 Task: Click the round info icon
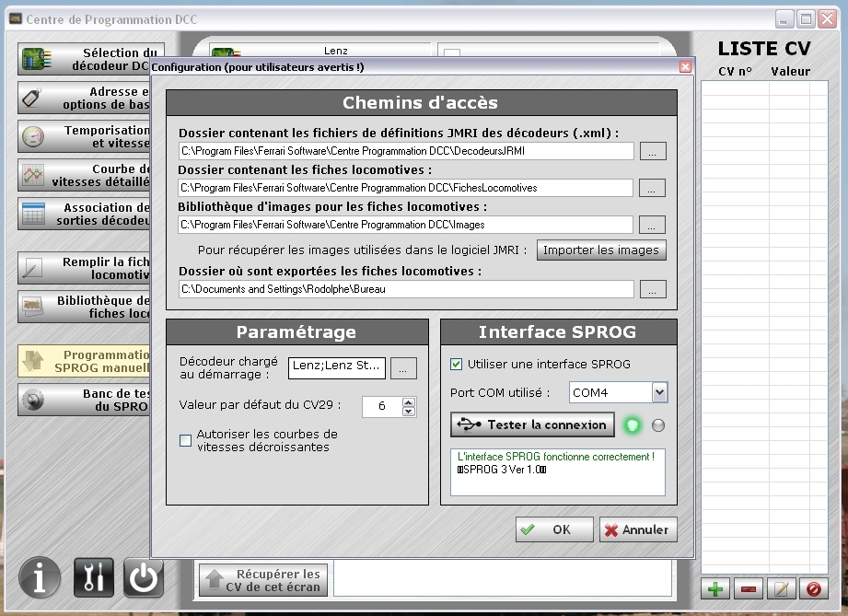point(40,577)
